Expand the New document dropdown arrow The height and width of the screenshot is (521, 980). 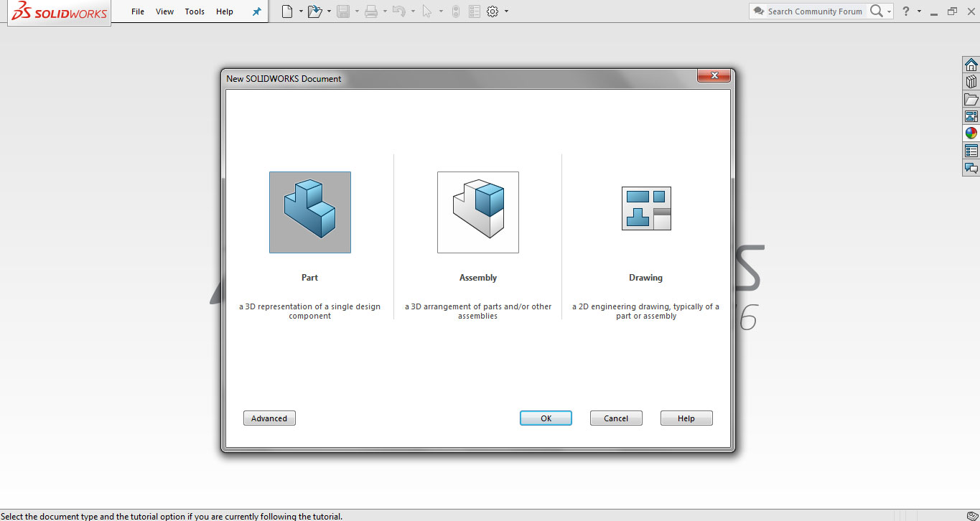click(301, 11)
